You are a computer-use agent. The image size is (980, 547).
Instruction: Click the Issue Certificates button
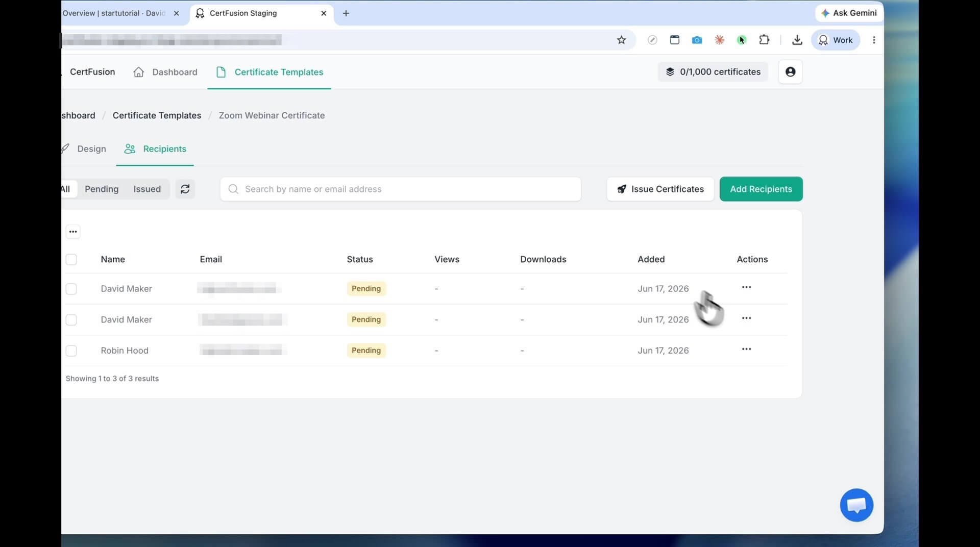(660, 189)
